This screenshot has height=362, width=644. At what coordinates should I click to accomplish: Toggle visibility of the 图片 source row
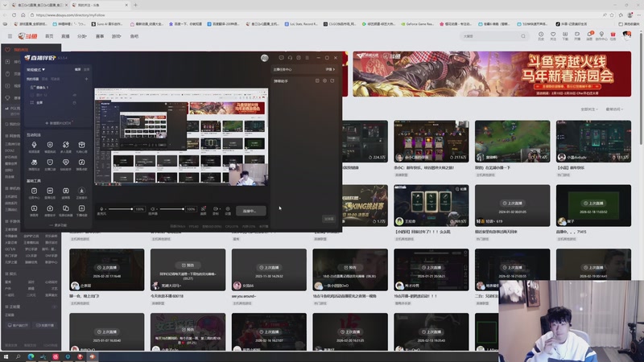74,95
